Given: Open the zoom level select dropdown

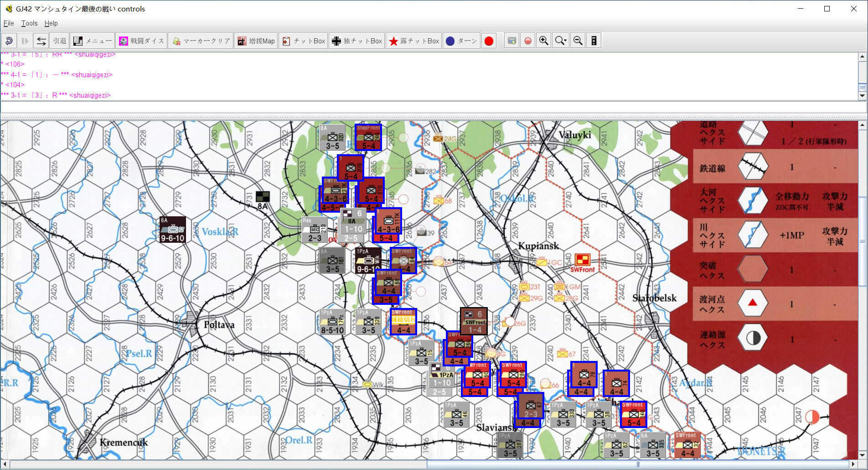Looking at the screenshot, I should click(x=560, y=41).
